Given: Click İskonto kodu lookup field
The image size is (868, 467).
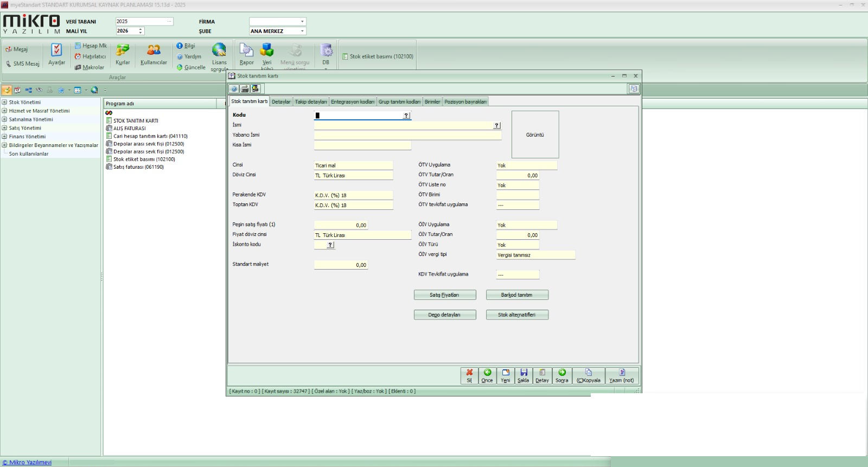Looking at the screenshot, I should click(x=324, y=245).
